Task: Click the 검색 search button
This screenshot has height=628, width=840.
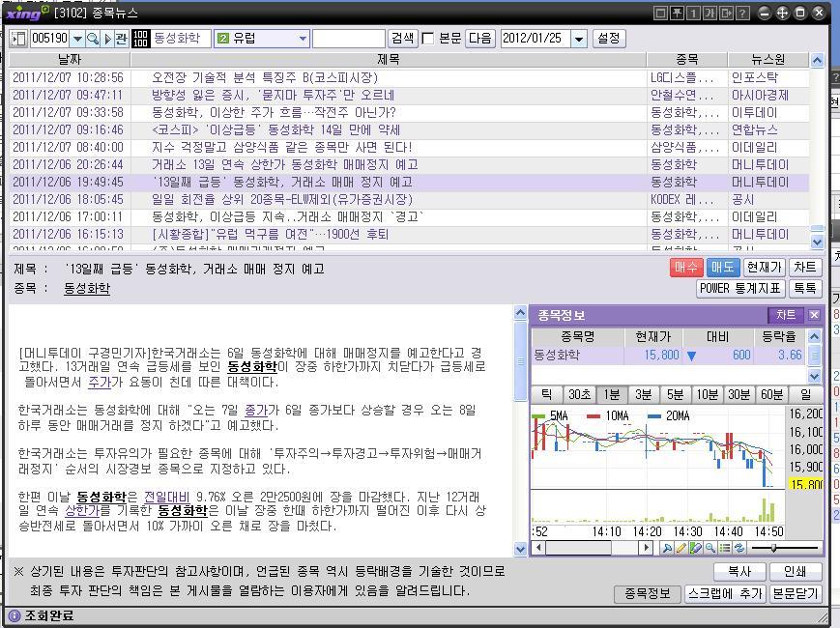Action: pyautogui.click(x=402, y=38)
